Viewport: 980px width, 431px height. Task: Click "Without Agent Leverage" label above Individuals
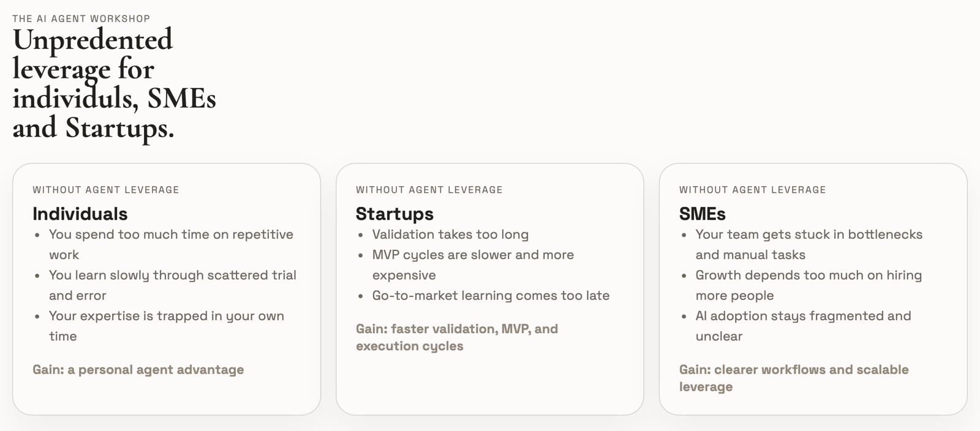pyautogui.click(x=106, y=190)
